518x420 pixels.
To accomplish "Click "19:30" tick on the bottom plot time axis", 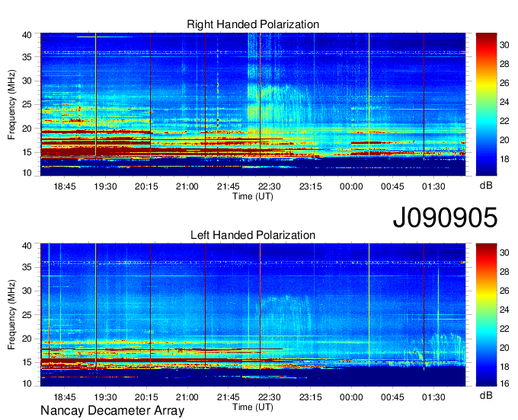I will click(105, 397).
